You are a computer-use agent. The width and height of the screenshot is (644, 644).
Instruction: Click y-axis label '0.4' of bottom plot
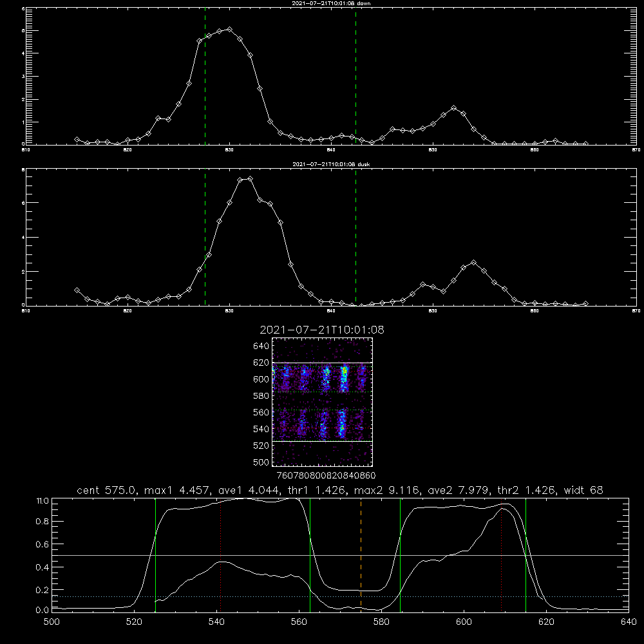[x=43, y=567]
